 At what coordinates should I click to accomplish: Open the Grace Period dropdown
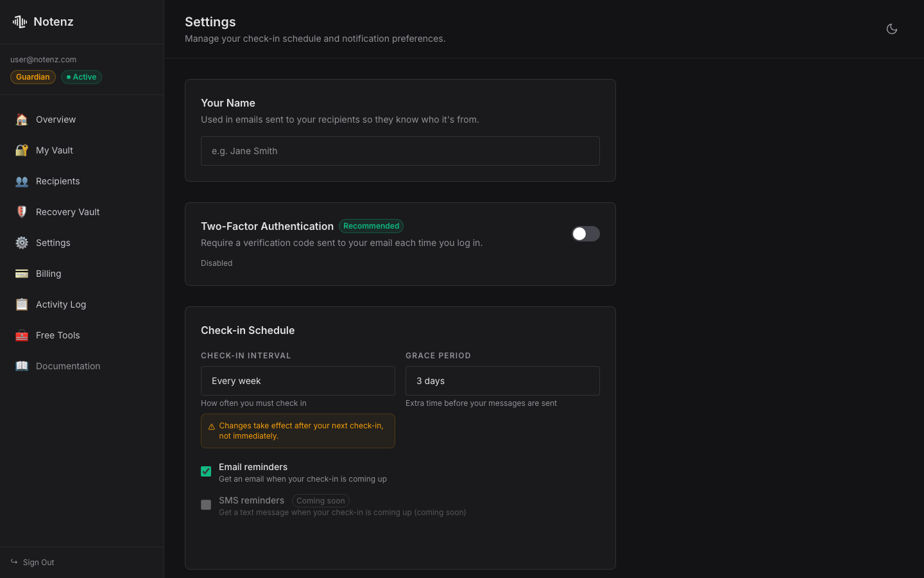tap(502, 381)
